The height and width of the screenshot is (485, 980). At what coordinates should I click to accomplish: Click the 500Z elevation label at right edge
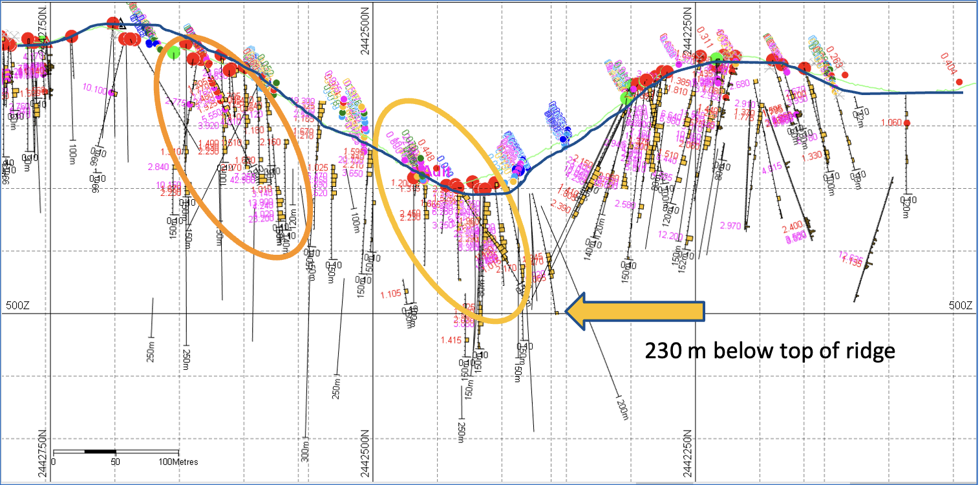point(962,305)
